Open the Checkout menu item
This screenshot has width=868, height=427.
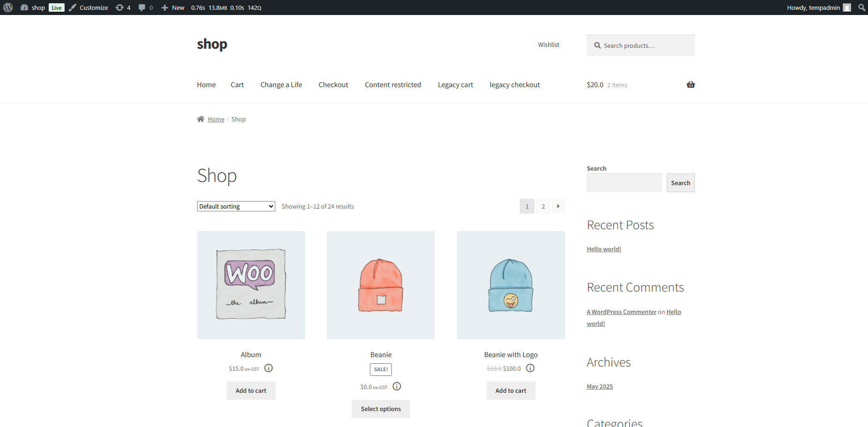point(333,85)
